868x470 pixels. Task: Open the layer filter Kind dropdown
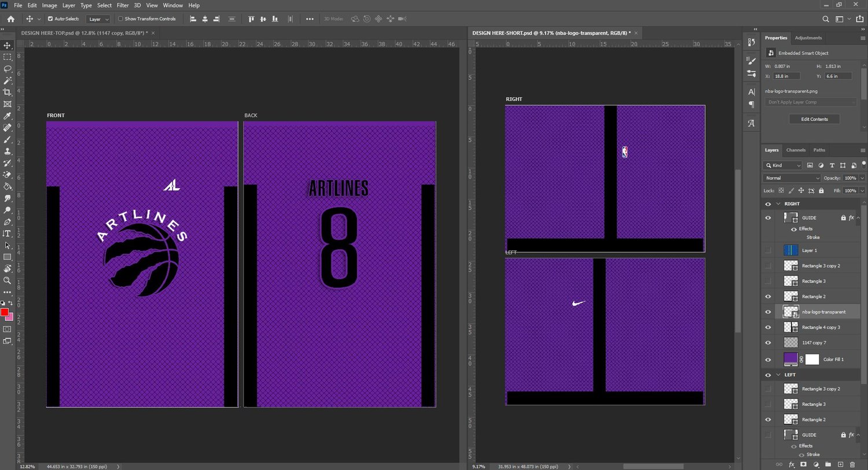click(784, 165)
